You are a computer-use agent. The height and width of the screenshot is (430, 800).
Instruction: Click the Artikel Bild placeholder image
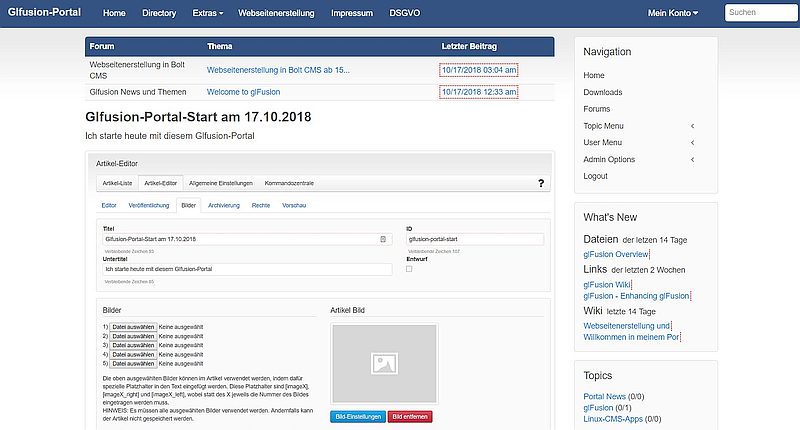(384, 363)
